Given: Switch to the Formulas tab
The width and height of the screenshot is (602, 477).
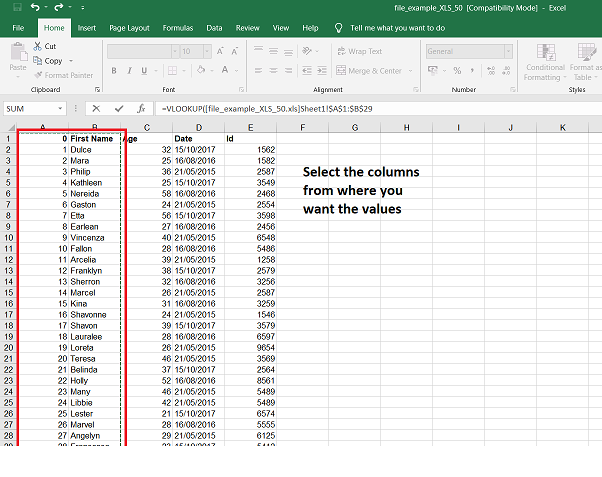Looking at the screenshot, I should pos(177,28).
